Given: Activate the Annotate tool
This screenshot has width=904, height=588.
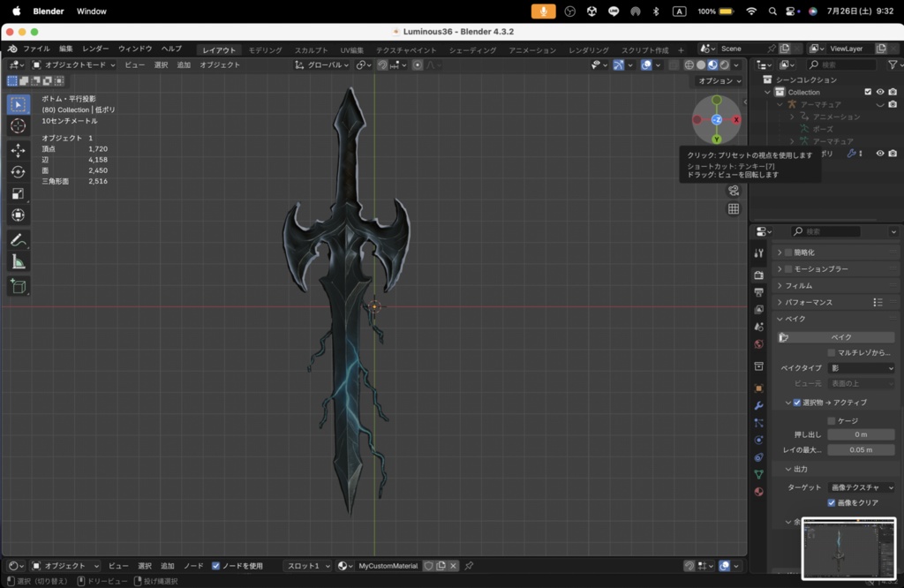Looking at the screenshot, I should coord(18,238).
